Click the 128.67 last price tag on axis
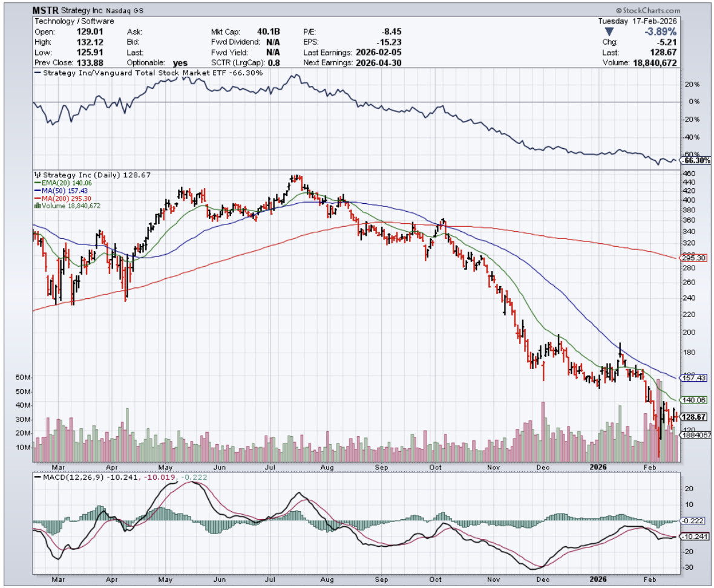 tap(693, 417)
